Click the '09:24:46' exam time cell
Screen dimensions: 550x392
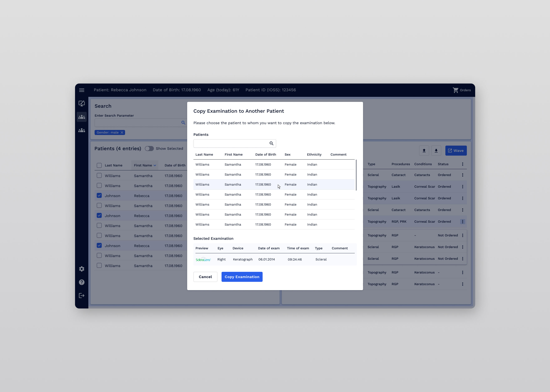tap(295, 260)
